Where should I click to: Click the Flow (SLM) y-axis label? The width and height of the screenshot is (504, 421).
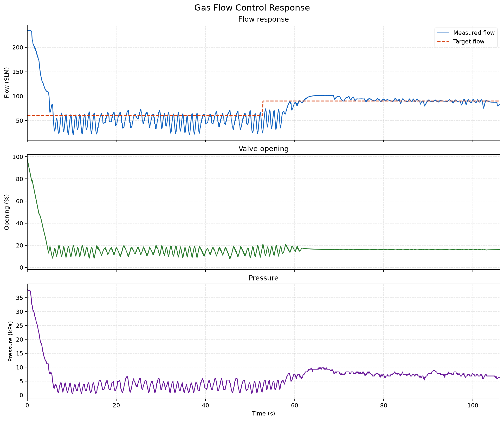click(7, 83)
